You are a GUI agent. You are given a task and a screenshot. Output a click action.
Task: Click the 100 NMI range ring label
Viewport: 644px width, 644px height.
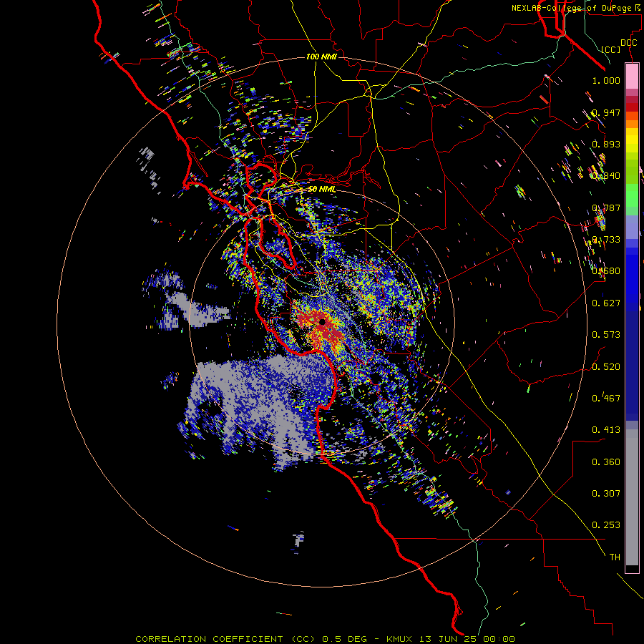click(321, 57)
